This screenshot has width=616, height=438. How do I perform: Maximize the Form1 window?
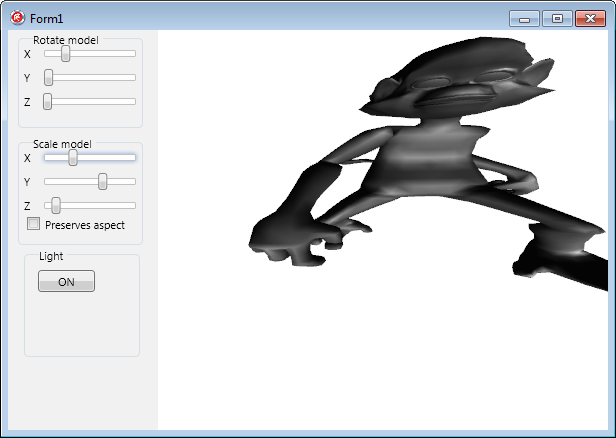(557, 18)
